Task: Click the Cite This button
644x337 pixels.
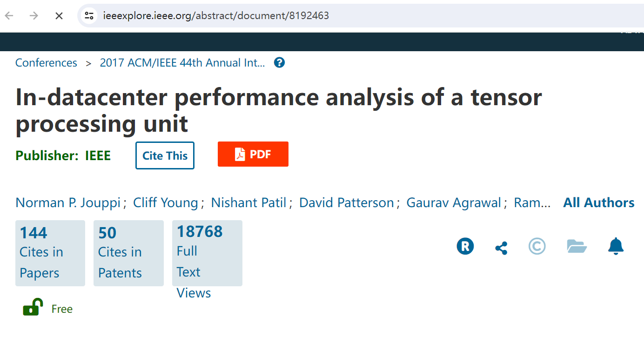Action: [x=165, y=155]
